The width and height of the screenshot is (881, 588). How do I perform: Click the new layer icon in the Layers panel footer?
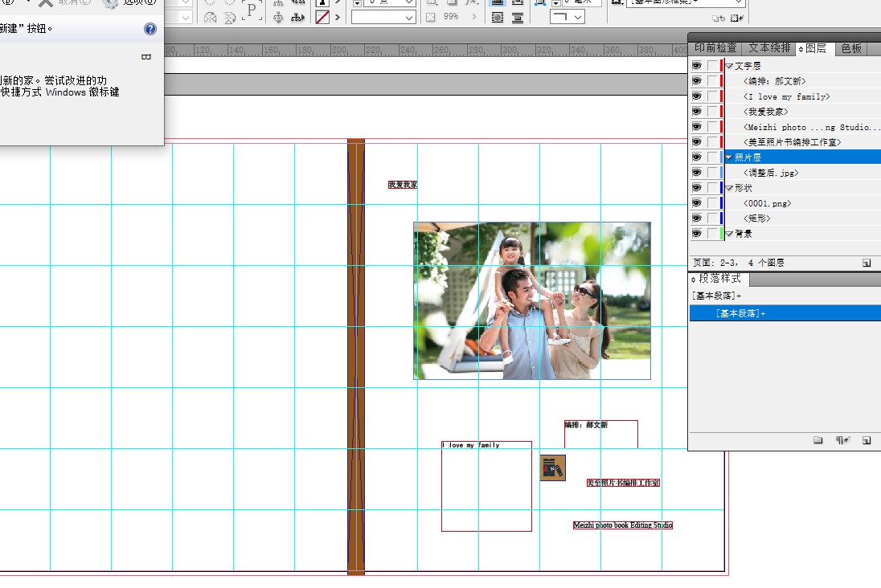[x=867, y=263]
